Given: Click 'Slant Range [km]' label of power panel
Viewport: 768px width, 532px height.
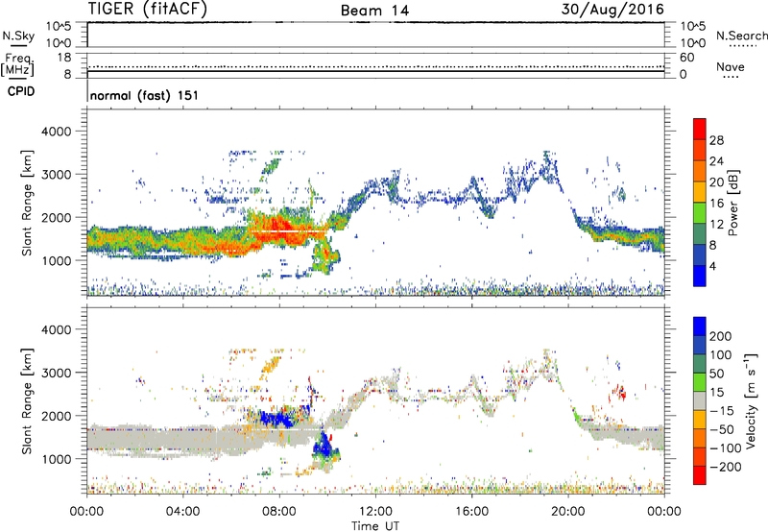Looking at the screenshot, I should [27, 203].
